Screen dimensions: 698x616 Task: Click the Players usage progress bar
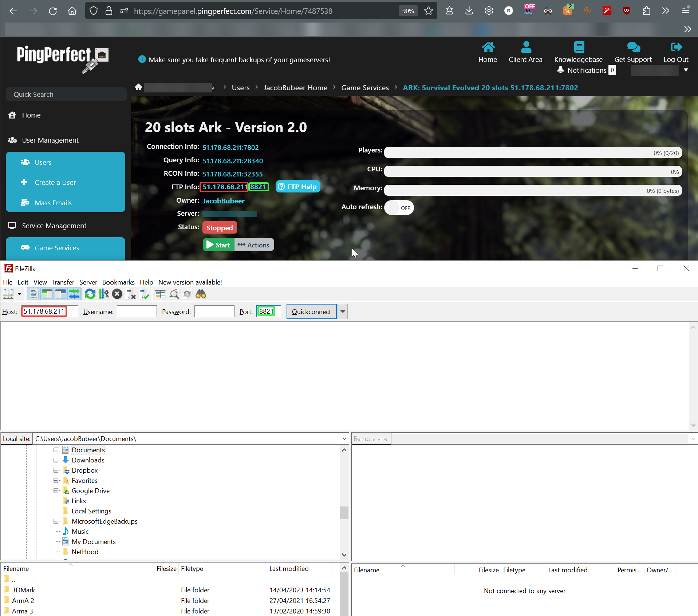[x=533, y=153]
